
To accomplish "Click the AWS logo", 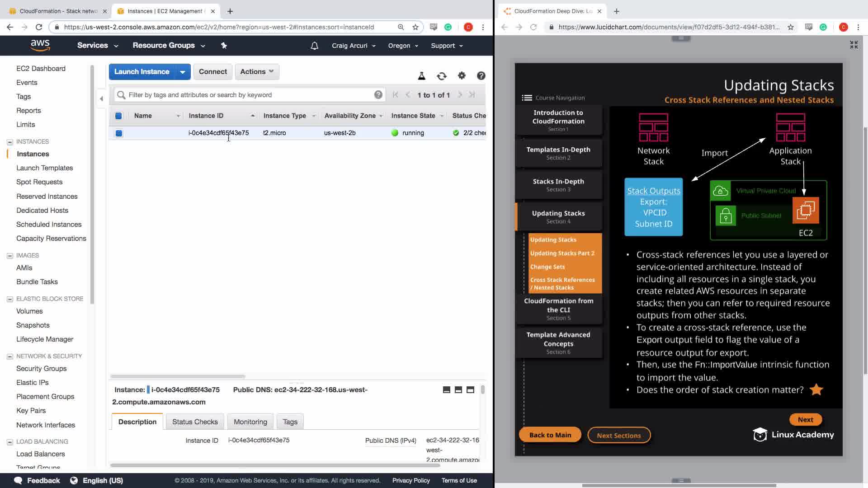I will tap(40, 45).
